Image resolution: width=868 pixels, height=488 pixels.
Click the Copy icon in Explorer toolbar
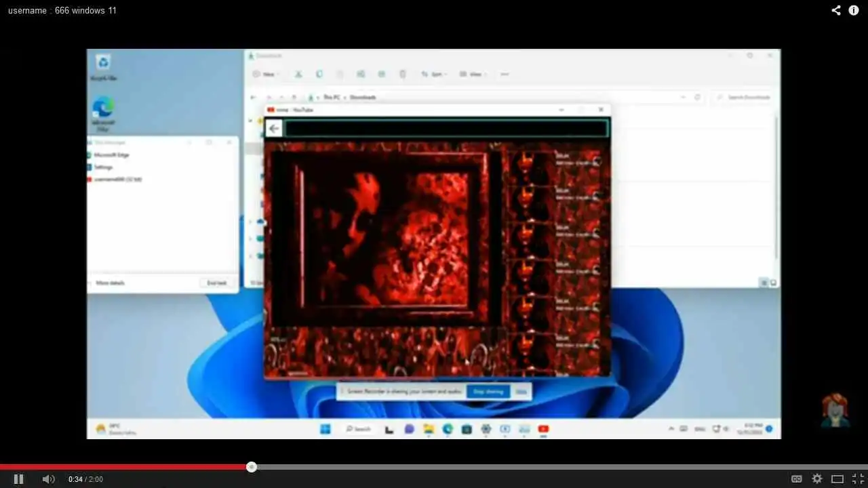pyautogui.click(x=319, y=74)
